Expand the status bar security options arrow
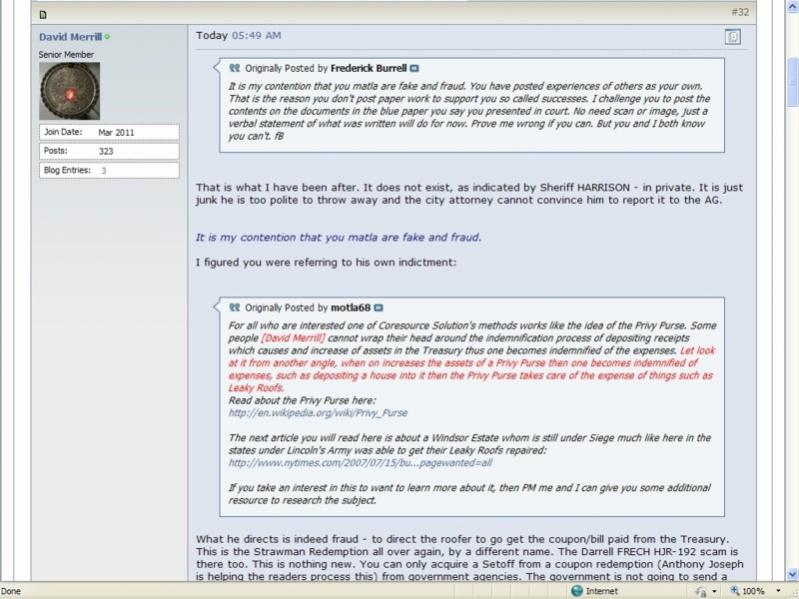This screenshot has height=599, width=799. click(715, 591)
